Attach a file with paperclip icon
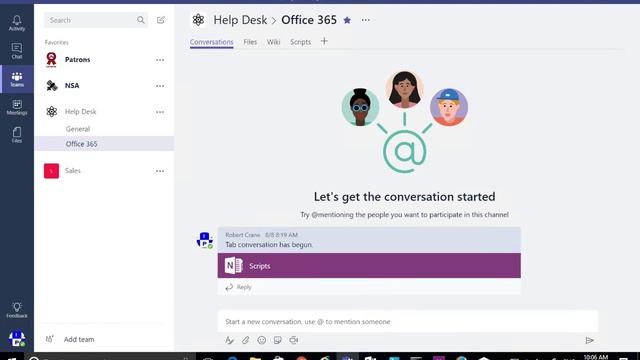The image size is (640, 360). click(x=245, y=340)
